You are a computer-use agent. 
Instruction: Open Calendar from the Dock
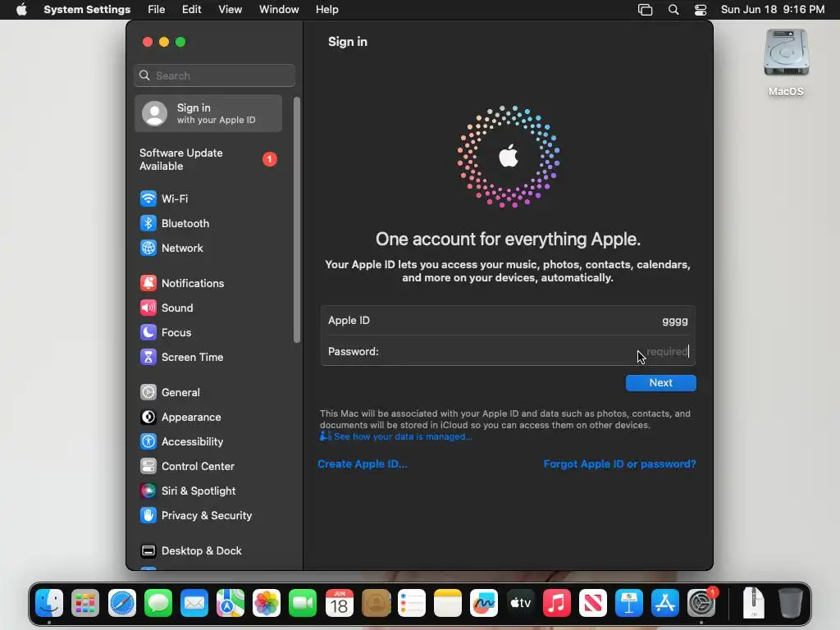pos(339,603)
